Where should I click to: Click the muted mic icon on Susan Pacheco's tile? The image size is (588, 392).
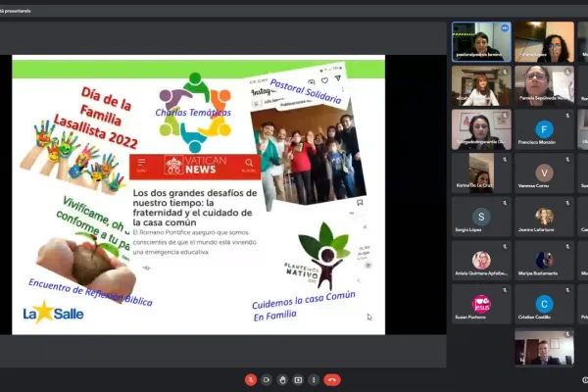(x=505, y=290)
